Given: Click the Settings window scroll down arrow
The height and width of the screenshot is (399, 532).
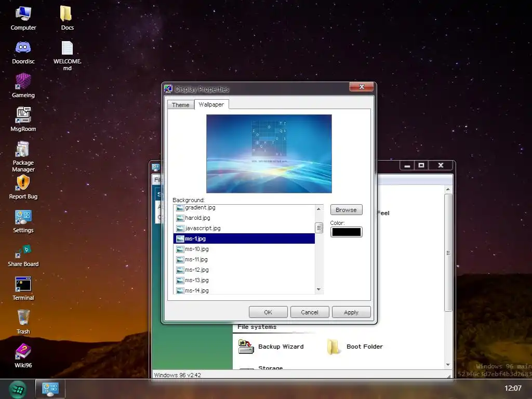Looking at the screenshot, I should pyautogui.click(x=448, y=365).
